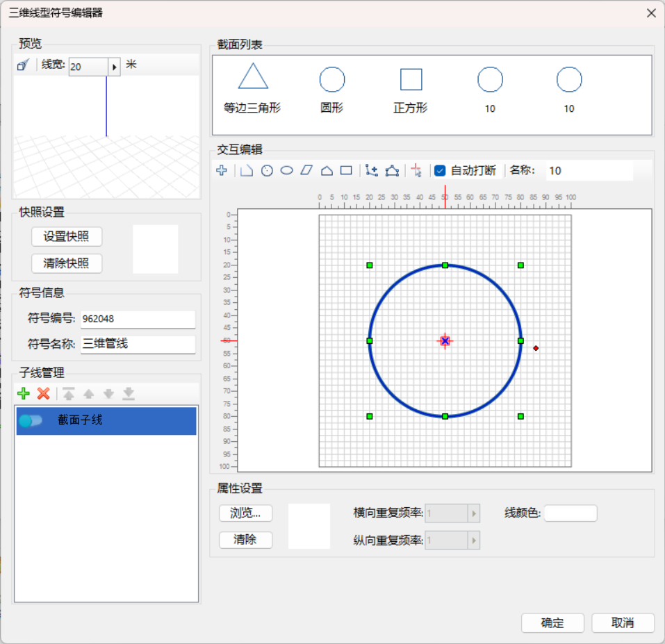Select the 等边三角形 section thumbnail
The height and width of the screenshot is (644, 665).
pos(253,87)
